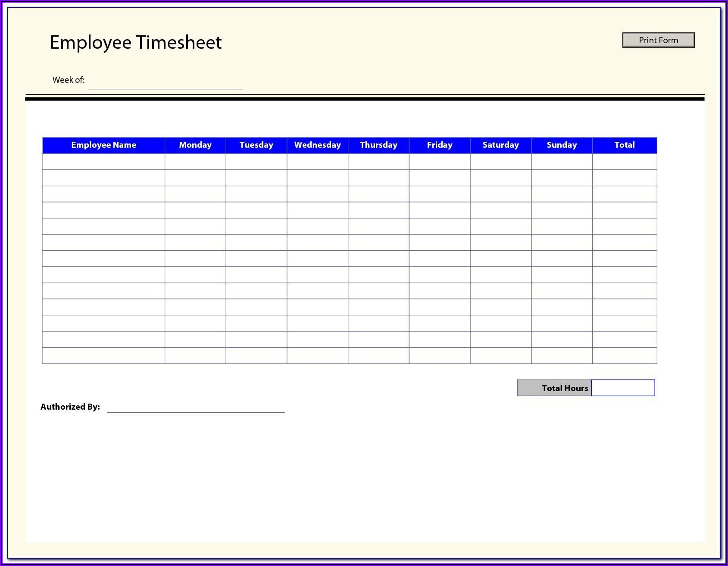Click the Print Form button
This screenshot has height=566, width=728.
(658, 40)
